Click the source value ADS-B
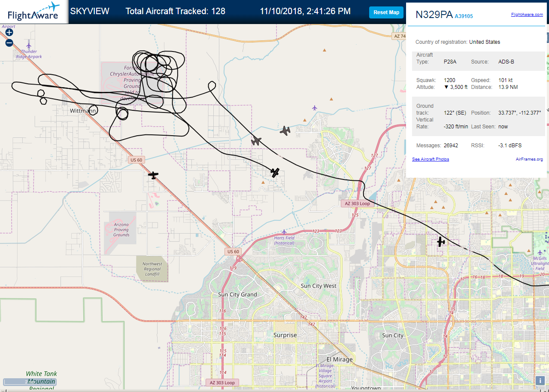Viewport: 549px width, 392px height. click(506, 62)
